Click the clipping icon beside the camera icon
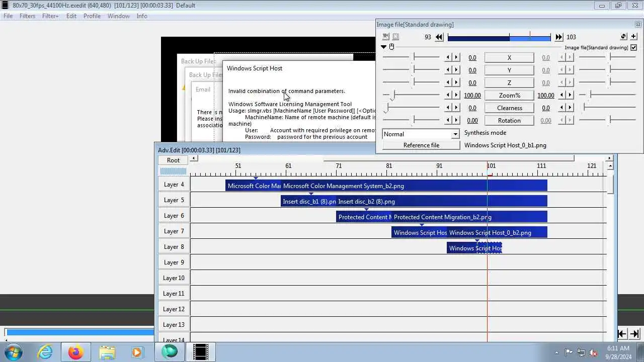The width and height of the screenshot is (644, 362). click(x=395, y=37)
